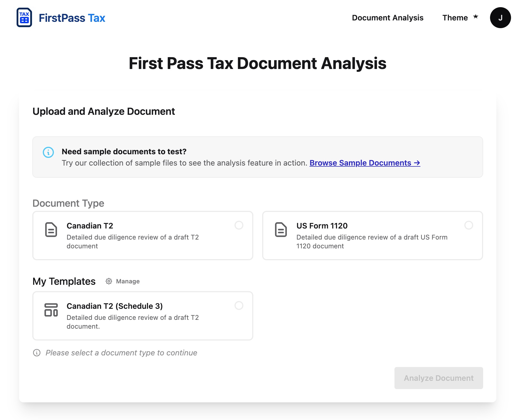This screenshot has width=516, height=420.
Task: Go to Document Analysis in the navigation
Action: [387, 18]
